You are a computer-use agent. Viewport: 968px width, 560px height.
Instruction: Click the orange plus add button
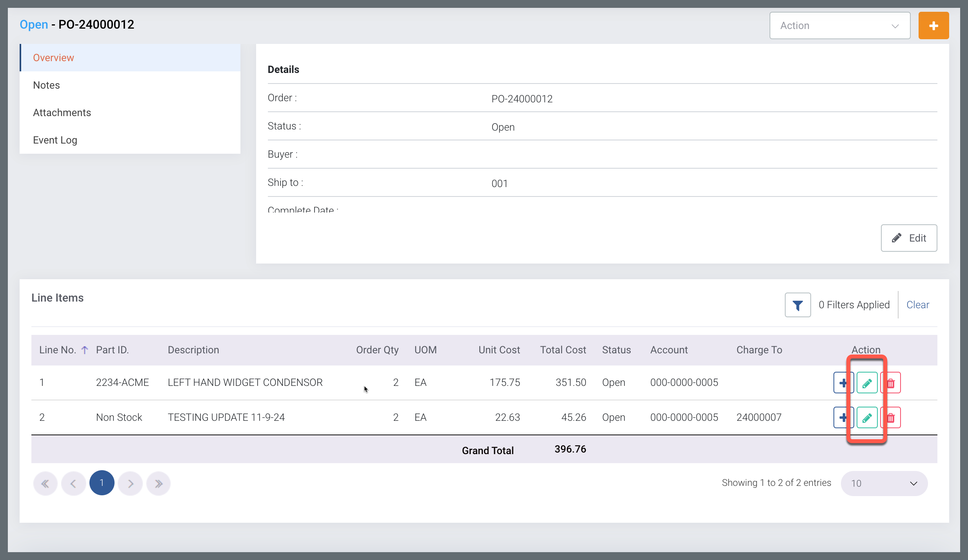(x=933, y=26)
